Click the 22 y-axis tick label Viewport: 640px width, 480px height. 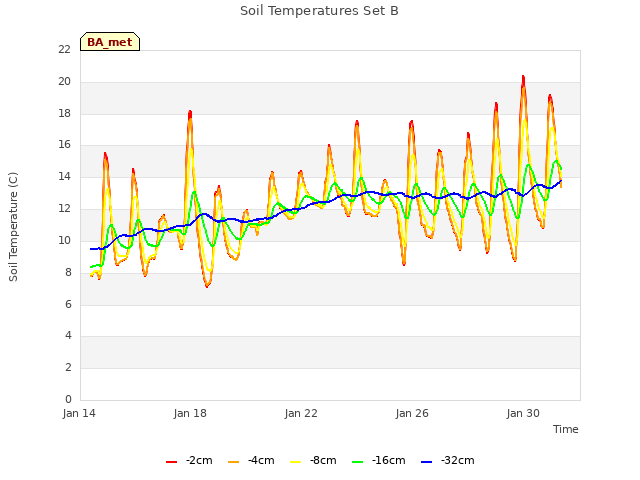click(x=64, y=49)
